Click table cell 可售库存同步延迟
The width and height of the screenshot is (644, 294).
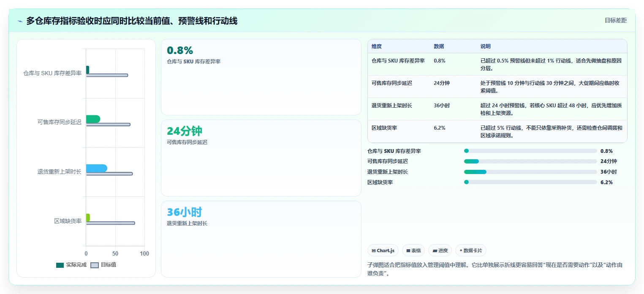[392, 83]
